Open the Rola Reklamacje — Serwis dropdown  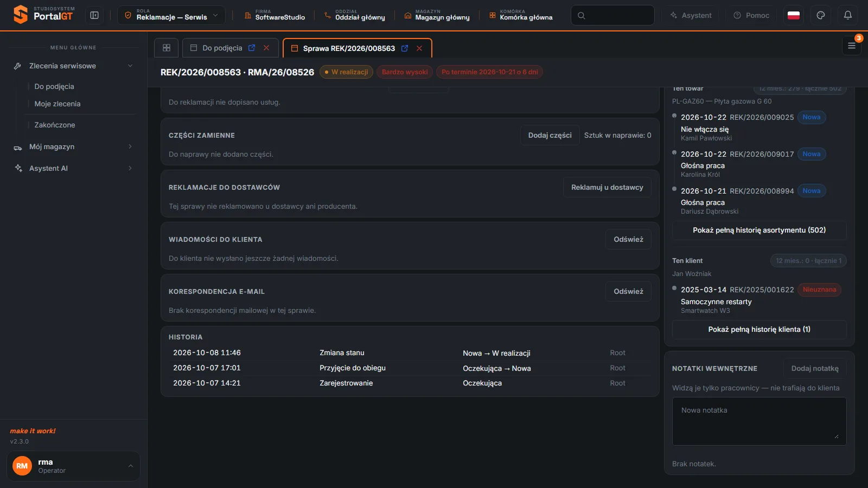click(x=171, y=15)
